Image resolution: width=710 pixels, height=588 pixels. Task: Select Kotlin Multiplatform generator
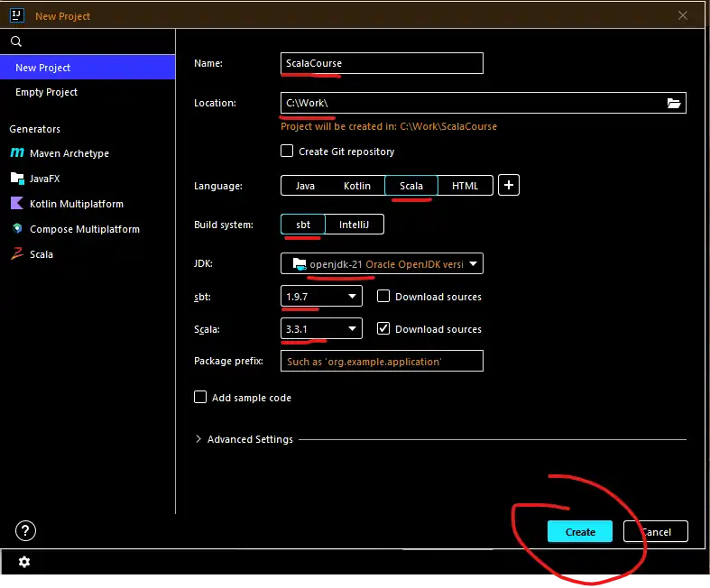coord(76,204)
